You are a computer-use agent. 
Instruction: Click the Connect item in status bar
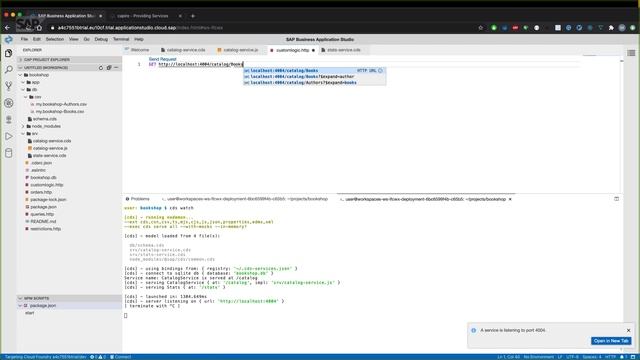pyautogui.click(x=121, y=357)
